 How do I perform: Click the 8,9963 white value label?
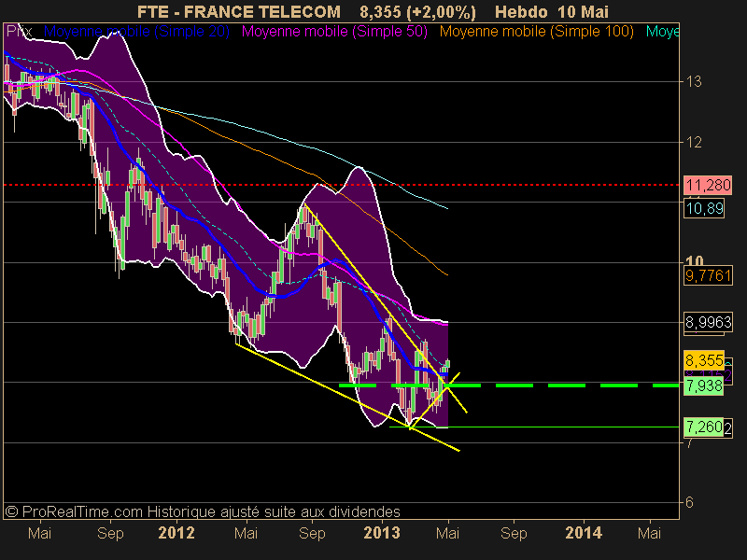[x=708, y=322]
